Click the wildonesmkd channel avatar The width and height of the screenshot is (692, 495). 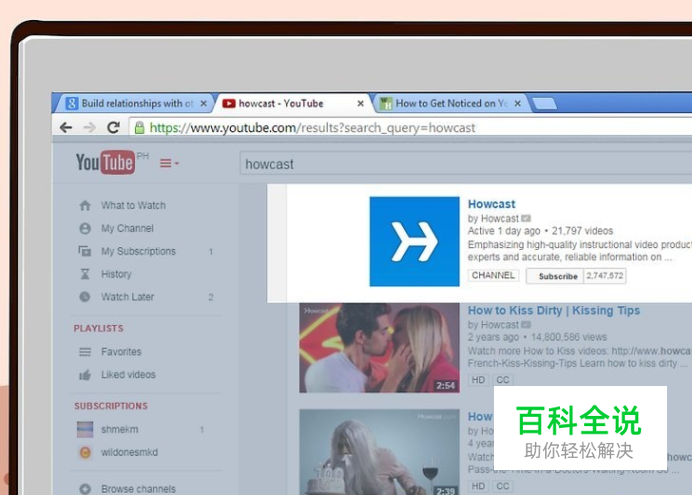tap(85, 452)
